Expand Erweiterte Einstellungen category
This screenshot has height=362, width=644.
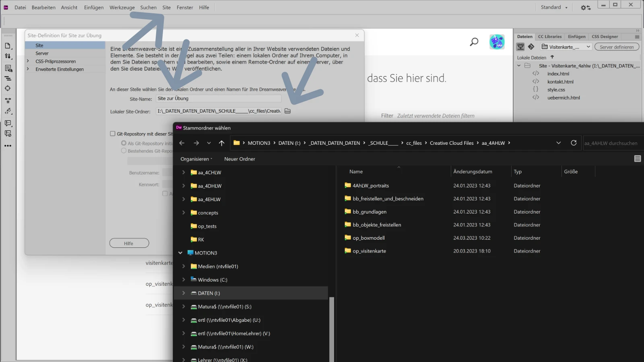coord(28,69)
